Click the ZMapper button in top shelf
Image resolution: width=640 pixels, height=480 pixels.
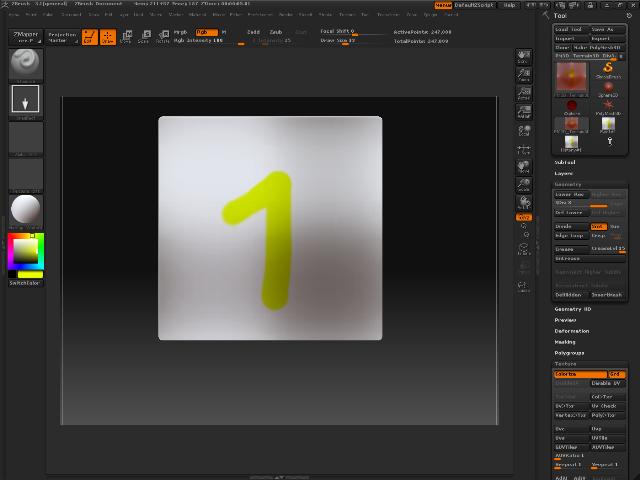click(x=25, y=36)
